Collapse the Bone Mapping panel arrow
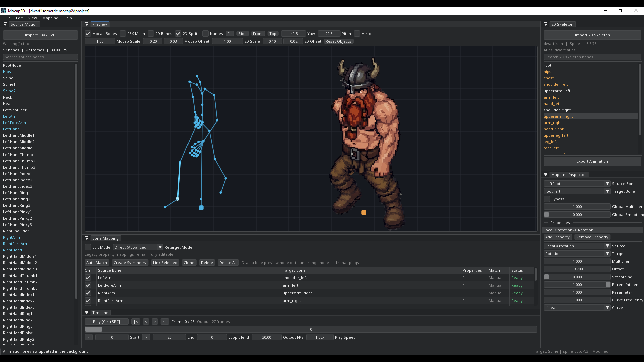 coord(87,238)
